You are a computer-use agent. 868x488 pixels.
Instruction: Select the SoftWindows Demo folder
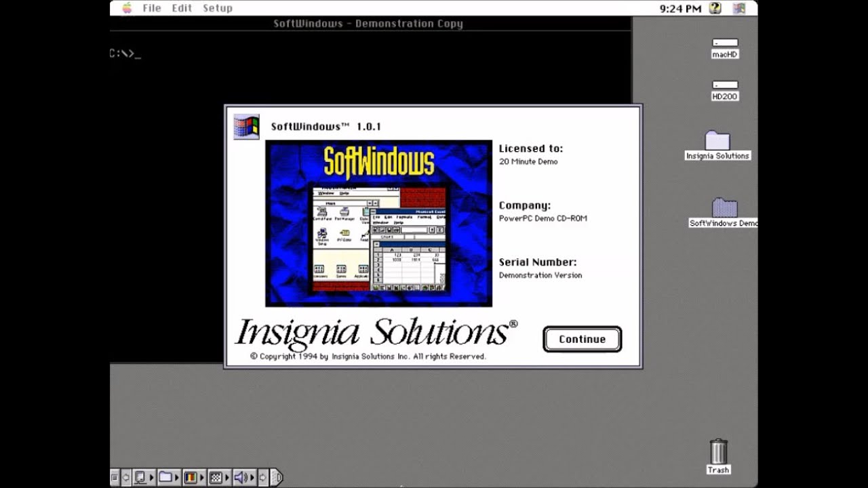[724, 213]
